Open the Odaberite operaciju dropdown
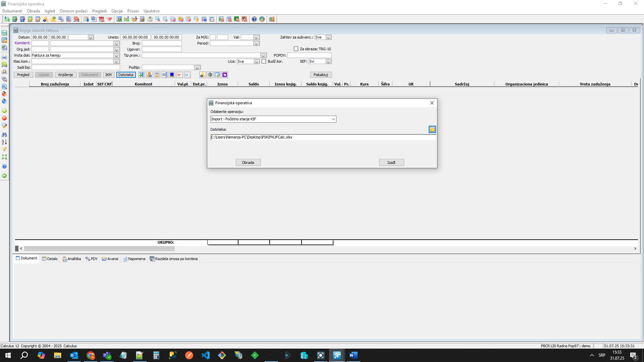Screen dimensions: 644x362 333,119
